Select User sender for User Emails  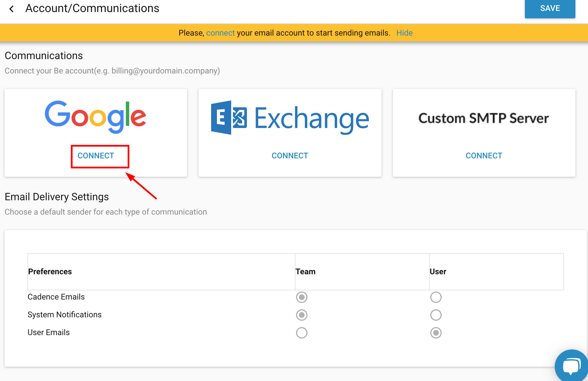(436, 333)
